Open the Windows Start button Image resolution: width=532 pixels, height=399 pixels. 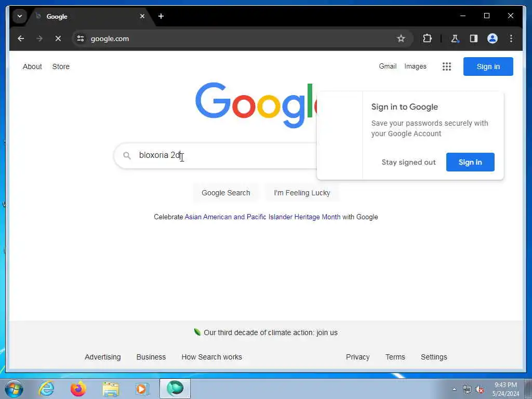[x=14, y=389]
